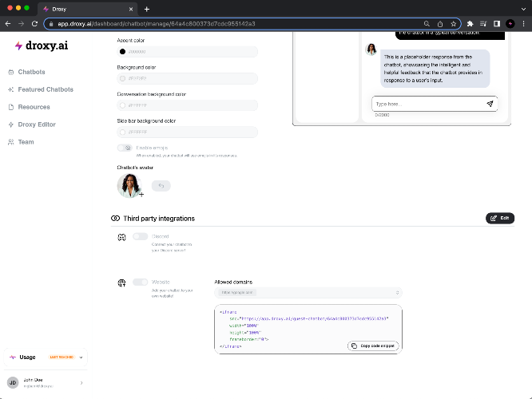This screenshot has width=532, height=399.
Task: Click the chatbot's avatar image
Action: click(129, 185)
